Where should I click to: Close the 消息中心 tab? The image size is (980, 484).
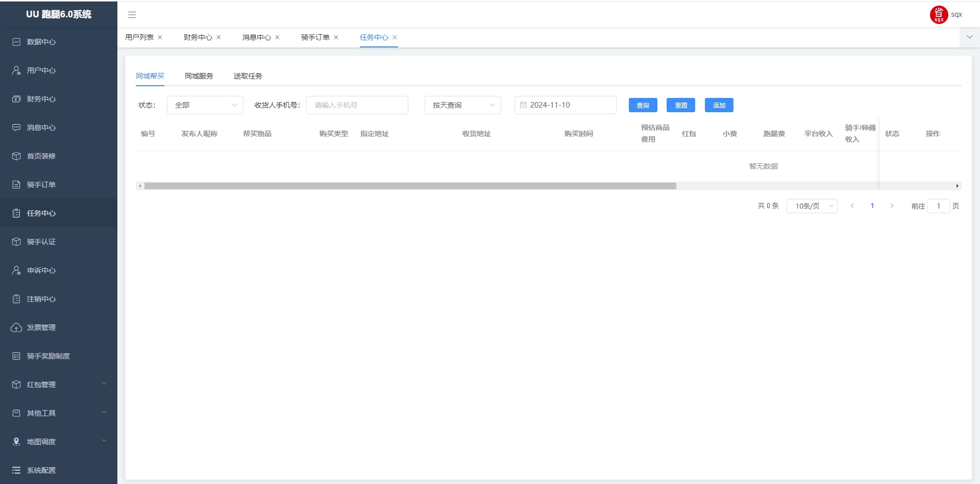277,37
